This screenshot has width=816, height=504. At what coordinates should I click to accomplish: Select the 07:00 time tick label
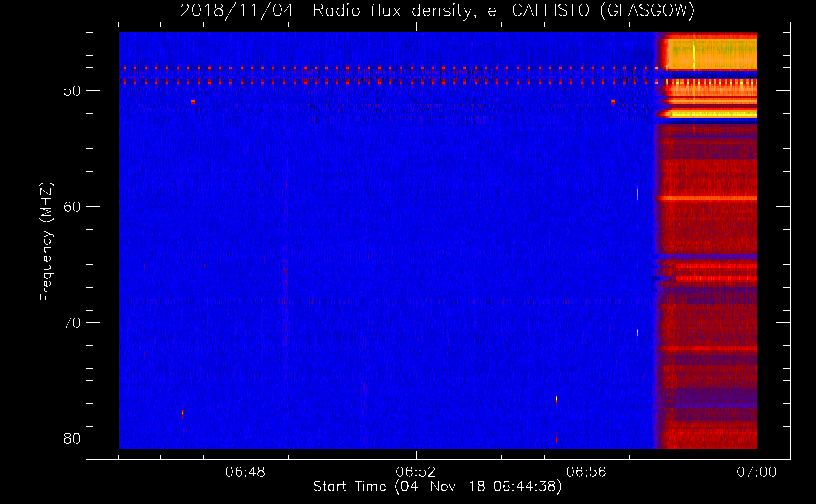(756, 472)
